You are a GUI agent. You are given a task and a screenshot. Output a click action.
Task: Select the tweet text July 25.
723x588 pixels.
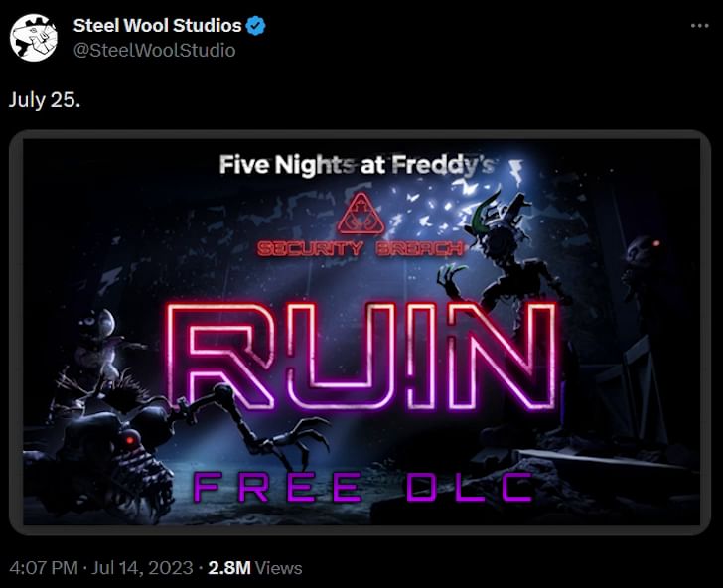[45, 100]
